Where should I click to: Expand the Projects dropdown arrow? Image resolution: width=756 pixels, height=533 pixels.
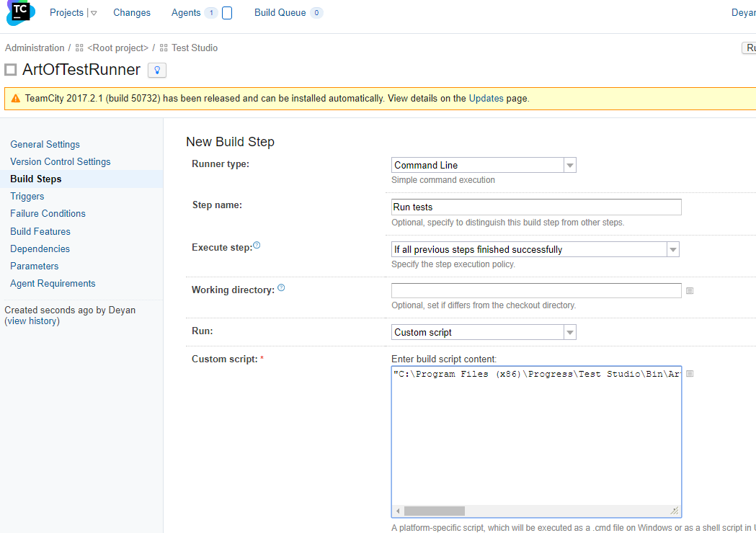[x=94, y=14]
